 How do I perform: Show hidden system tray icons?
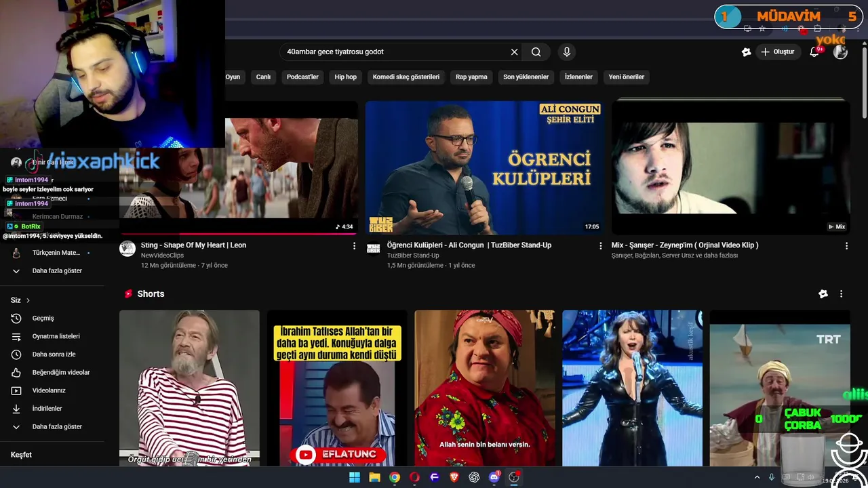[757, 477]
